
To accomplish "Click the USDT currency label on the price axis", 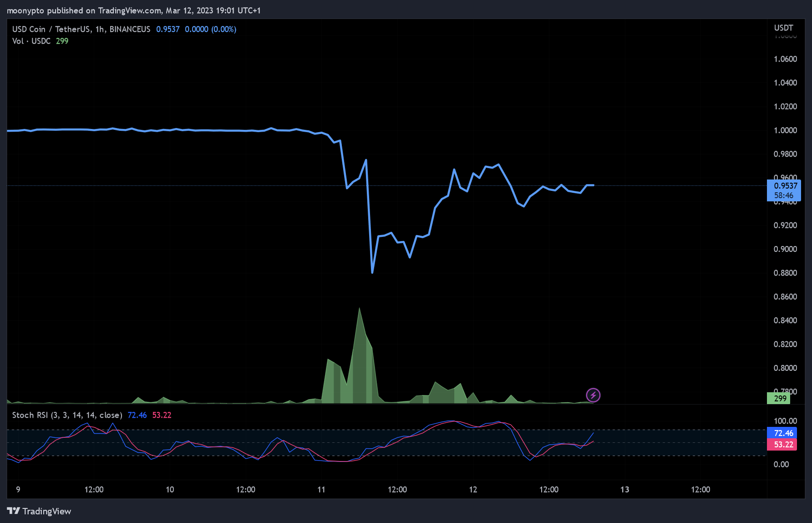I will 784,28.
